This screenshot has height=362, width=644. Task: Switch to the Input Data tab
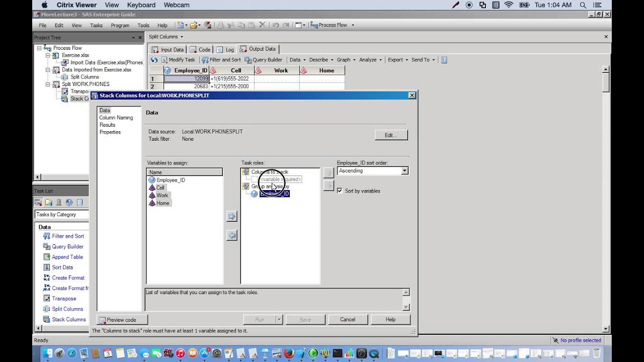pos(168,50)
